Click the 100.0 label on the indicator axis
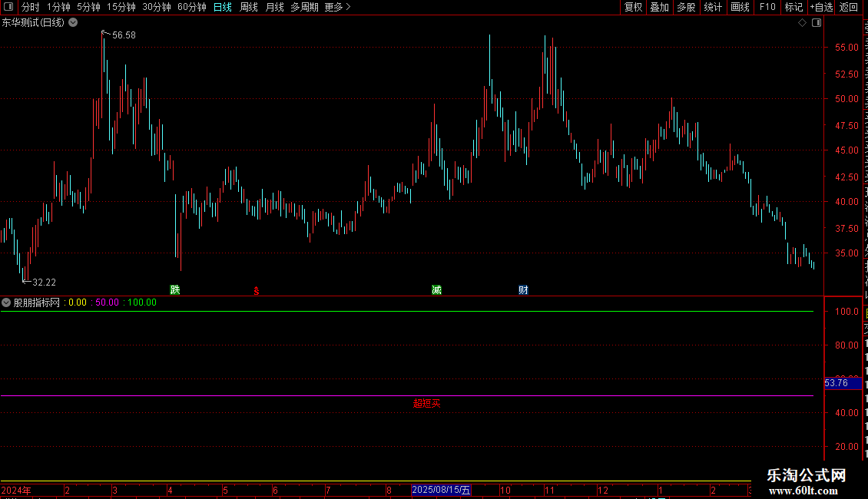 pyautogui.click(x=846, y=312)
